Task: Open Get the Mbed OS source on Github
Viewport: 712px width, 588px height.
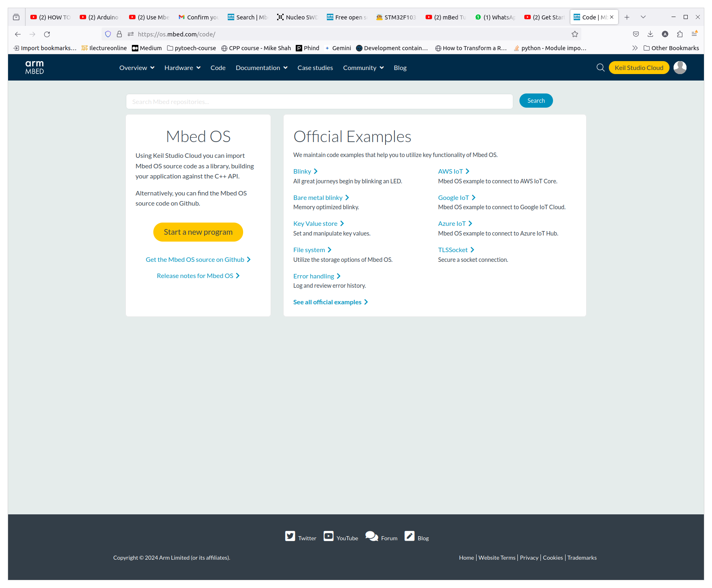Action: coord(198,259)
